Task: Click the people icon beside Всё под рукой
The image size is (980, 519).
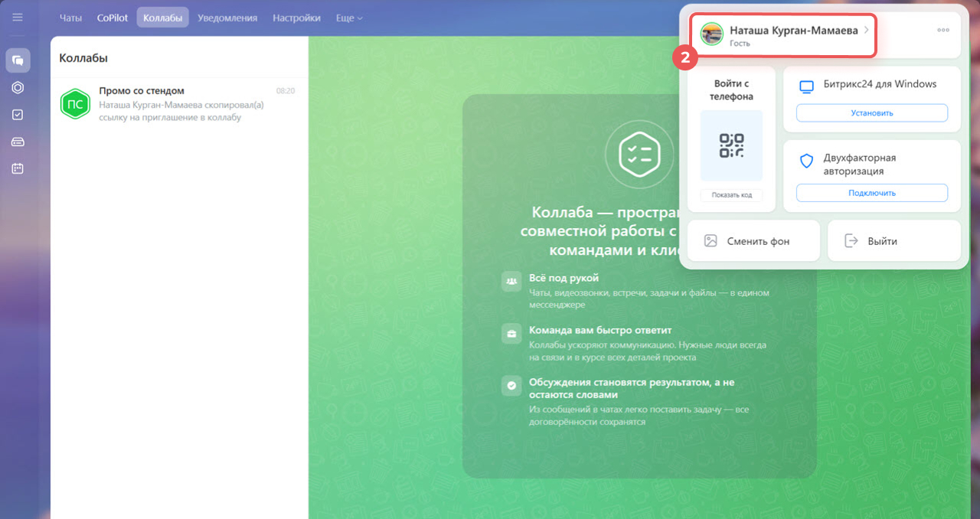Action: [x=511, y=282]
